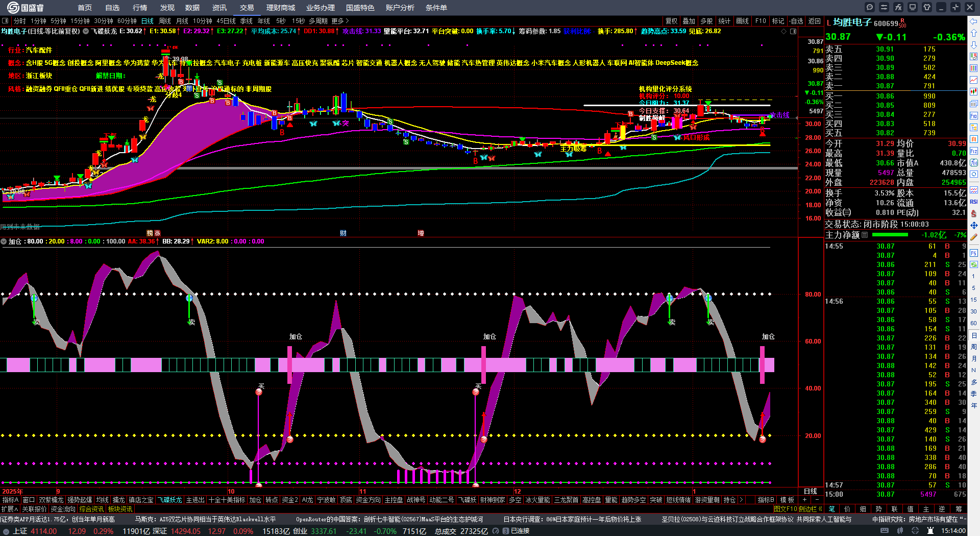Toggle the list icon beside 主力净额

(x=865, y=235)
